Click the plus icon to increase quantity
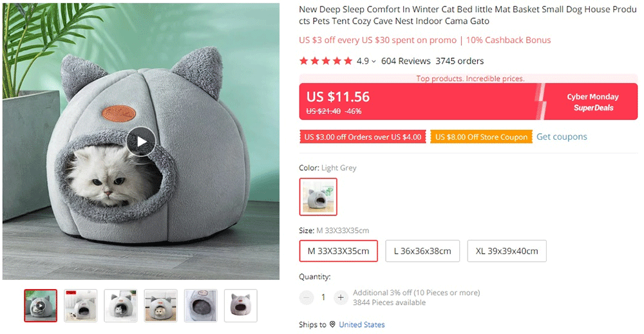 [341, 297]
